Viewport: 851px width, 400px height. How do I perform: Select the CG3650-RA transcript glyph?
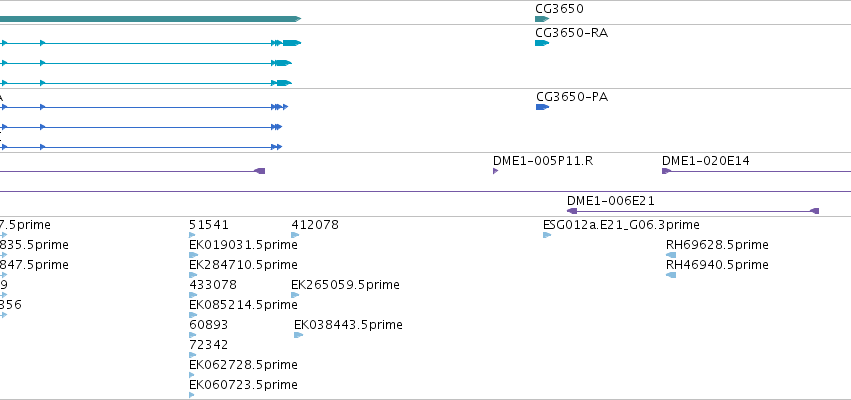pos(542,43)
